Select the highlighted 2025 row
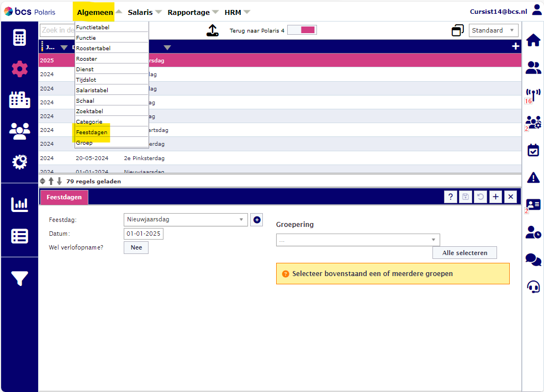 click(280, 60)
